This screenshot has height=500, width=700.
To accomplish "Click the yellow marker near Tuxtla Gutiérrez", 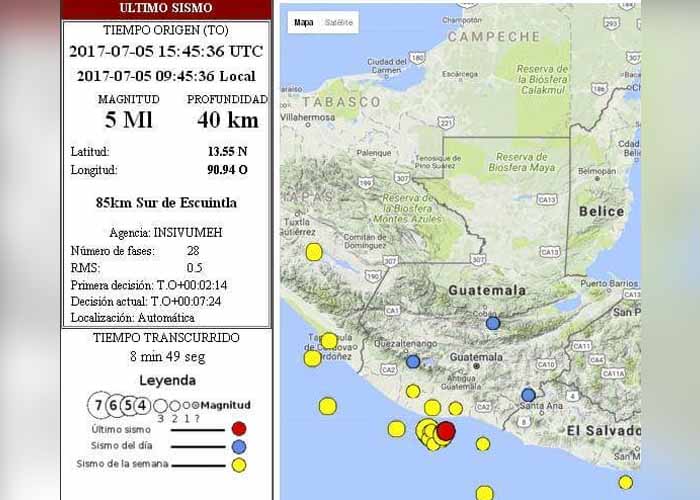I will (314, 252).
